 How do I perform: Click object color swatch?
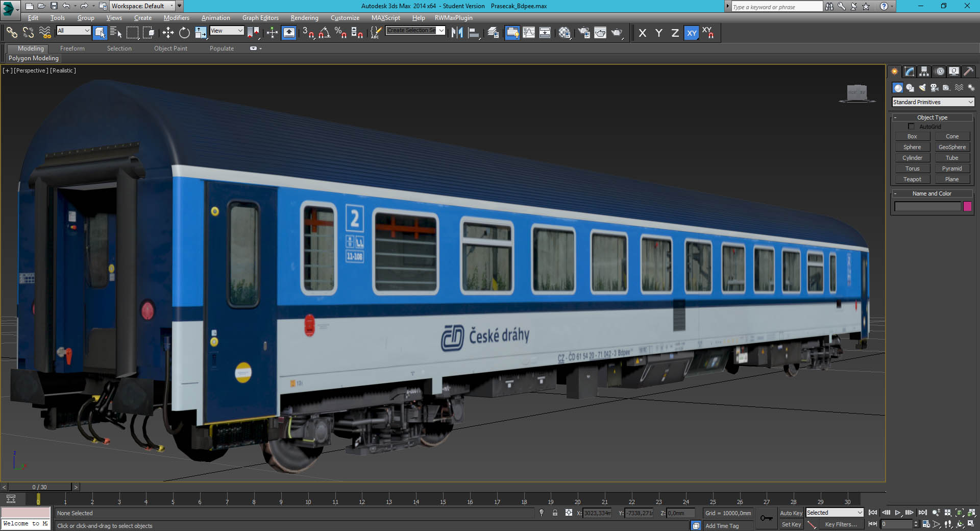[x=967, y=206]
